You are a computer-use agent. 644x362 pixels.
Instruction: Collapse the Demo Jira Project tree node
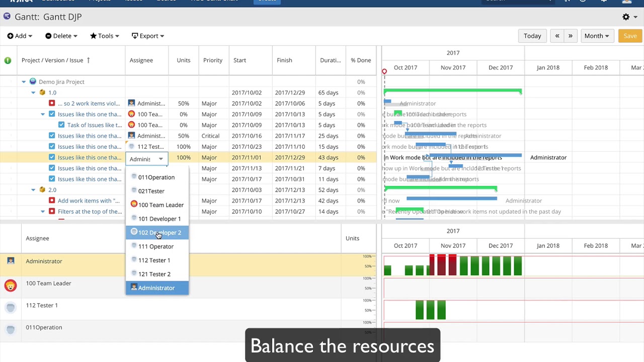point(24,81)
